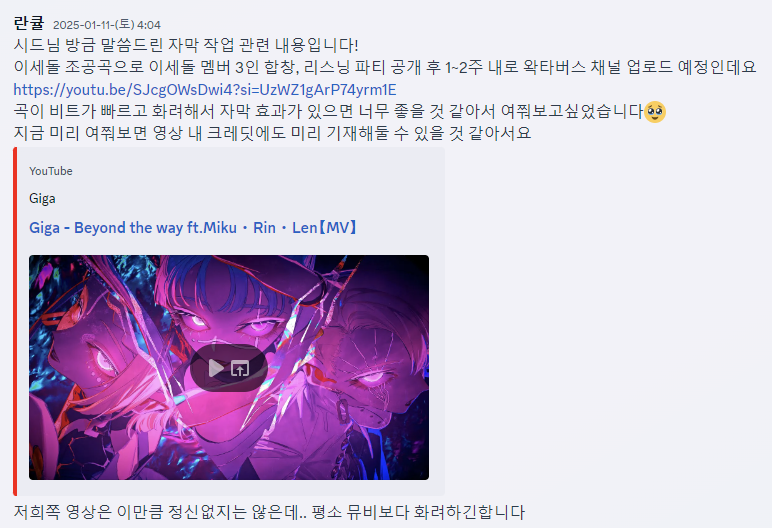This screenshot has height=528, width=772.
Task: Click the 2025-01-11 message timestamp
Action: 107,25
